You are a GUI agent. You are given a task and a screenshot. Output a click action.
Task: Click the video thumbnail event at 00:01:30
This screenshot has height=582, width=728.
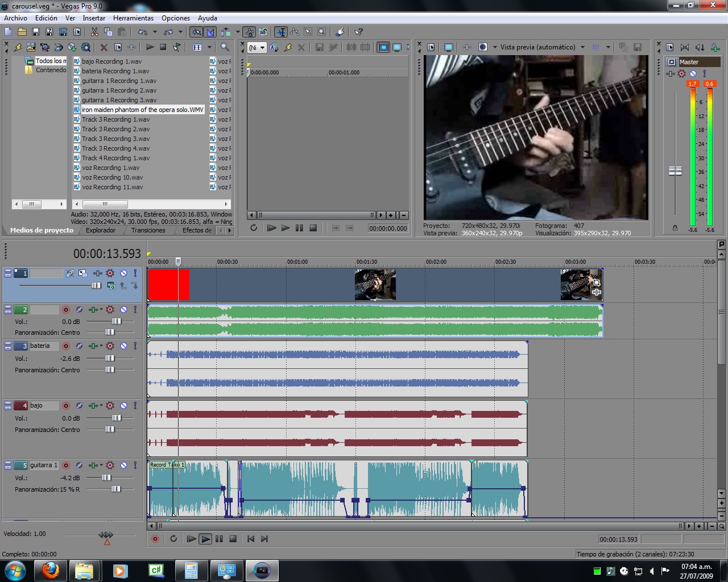click(375, 285)
